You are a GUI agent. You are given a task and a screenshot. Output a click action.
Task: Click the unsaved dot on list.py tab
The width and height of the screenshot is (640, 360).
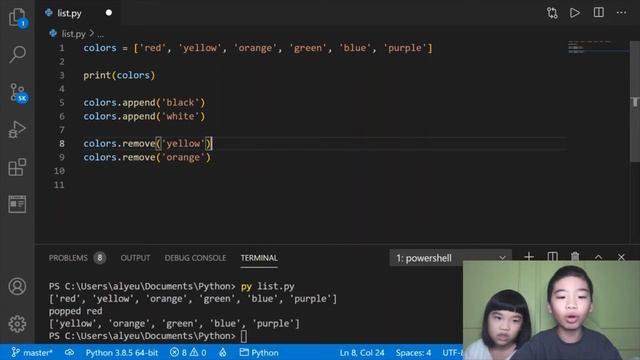(x=109, y=13)
